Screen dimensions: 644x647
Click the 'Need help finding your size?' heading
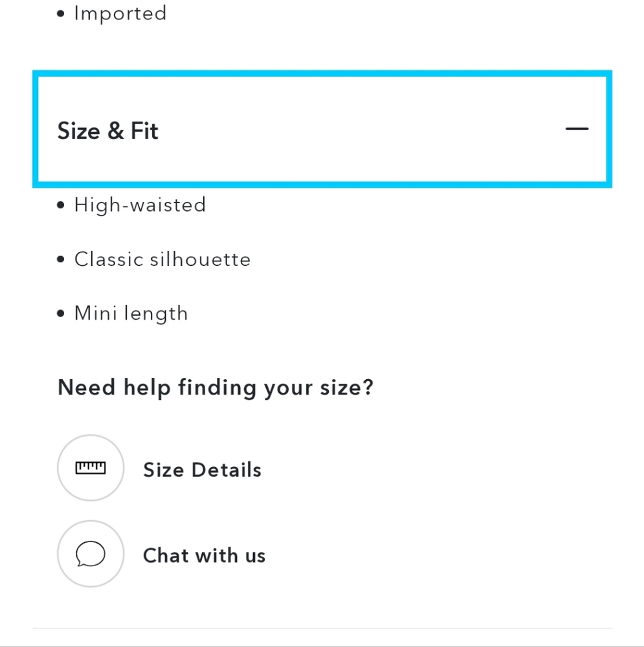216,388
